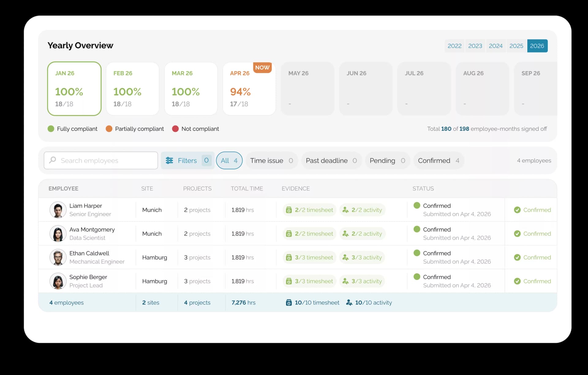This screenshot has height=375, width=588.
Task: Click the EMPLOYEE column header
Action: [63, 189]
